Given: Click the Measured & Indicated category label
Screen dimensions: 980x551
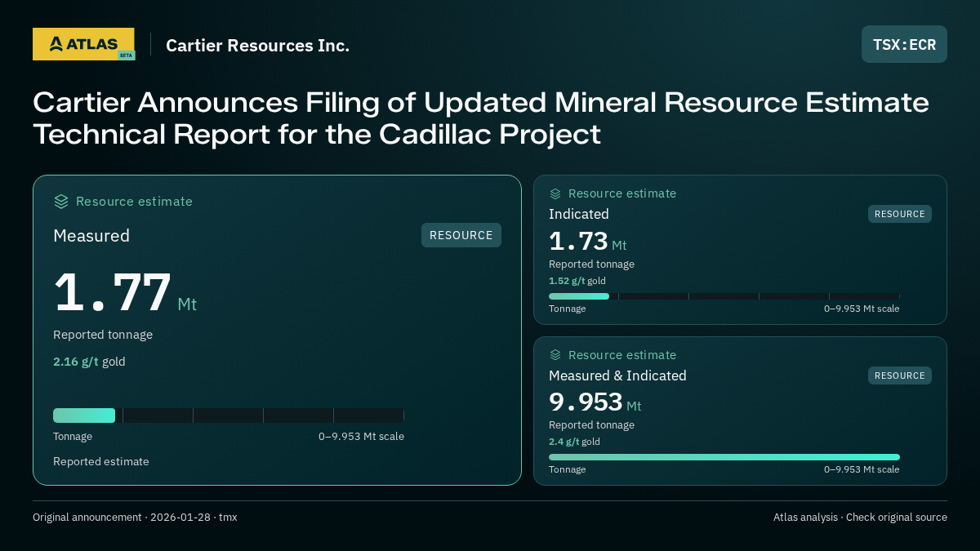Looking at the screenshot, I should point(617,375).
